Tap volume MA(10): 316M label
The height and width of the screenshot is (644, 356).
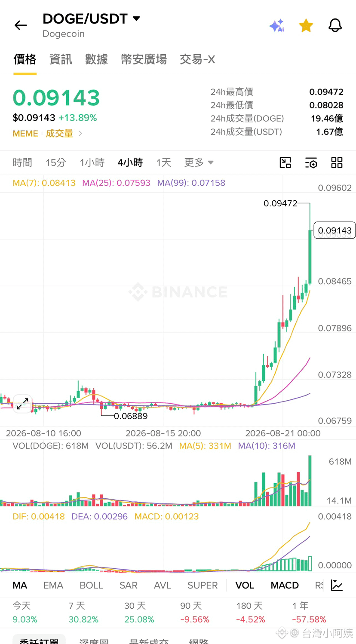(267, 446)
